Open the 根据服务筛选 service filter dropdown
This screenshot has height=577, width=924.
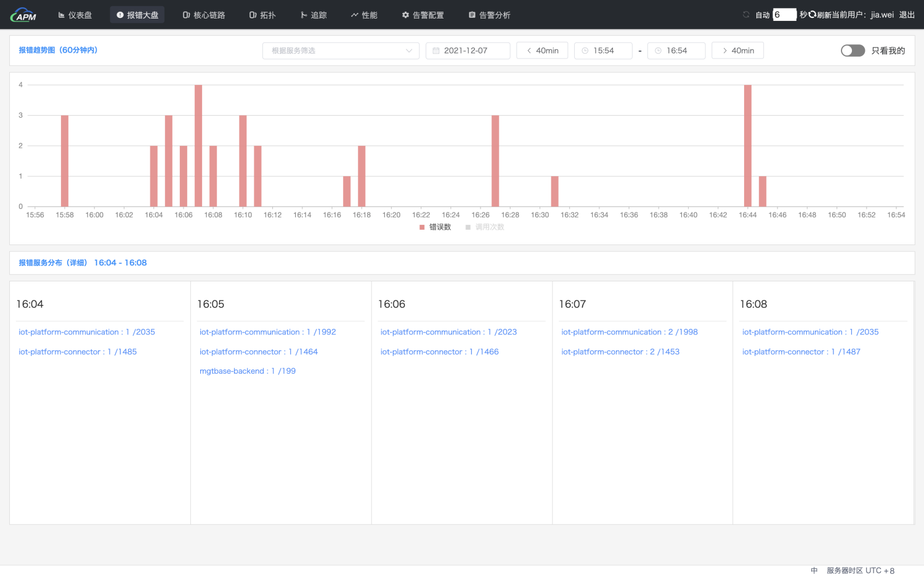341,50
